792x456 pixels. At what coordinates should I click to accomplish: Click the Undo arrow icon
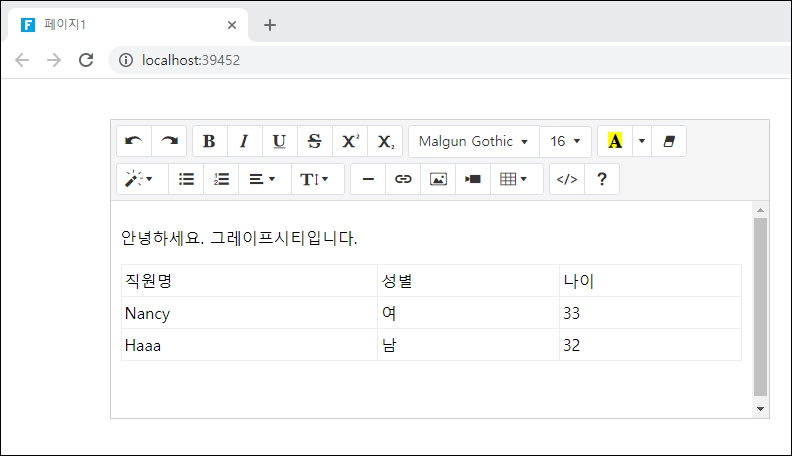click(134, 141)
